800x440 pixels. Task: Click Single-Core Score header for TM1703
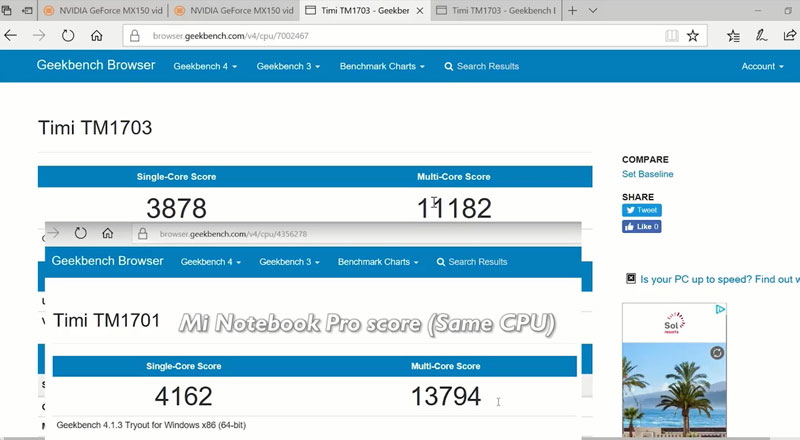tap(177, 177)
